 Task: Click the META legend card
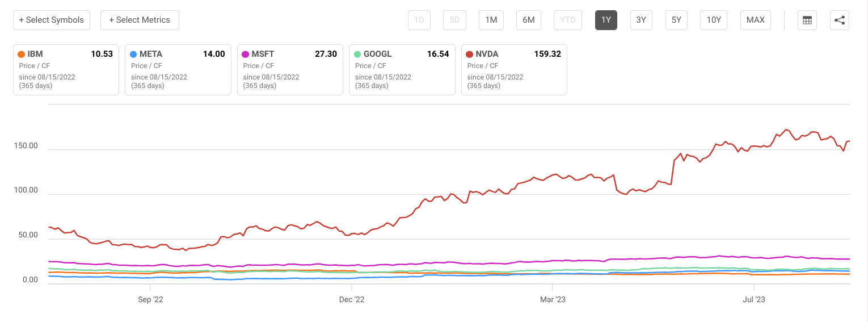178,70
